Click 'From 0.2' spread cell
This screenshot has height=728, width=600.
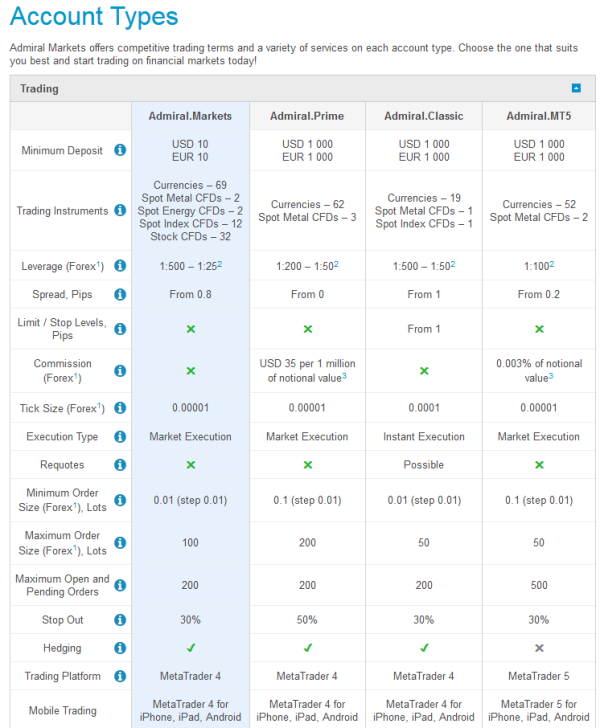pyautogui.click(x=539, y=294)
